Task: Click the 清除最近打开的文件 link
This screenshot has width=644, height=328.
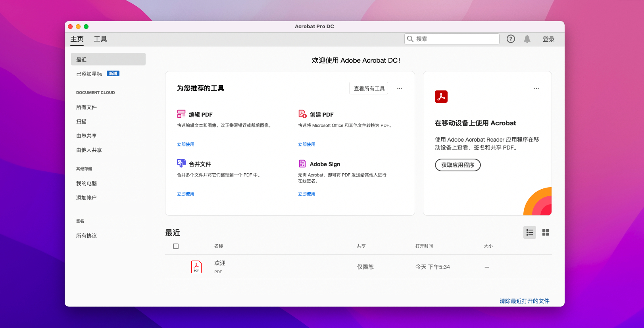Action: tap(524, 301)
